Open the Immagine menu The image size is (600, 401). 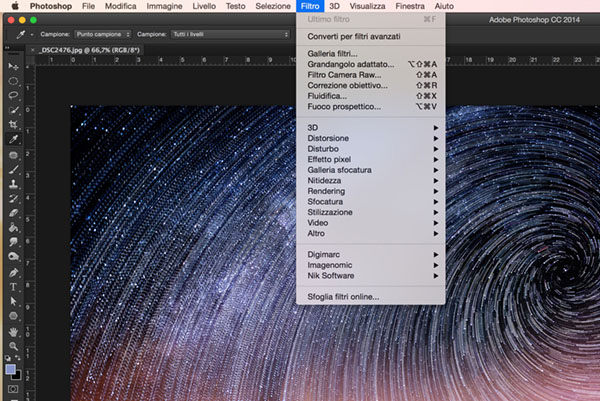(x=165, y=6)
